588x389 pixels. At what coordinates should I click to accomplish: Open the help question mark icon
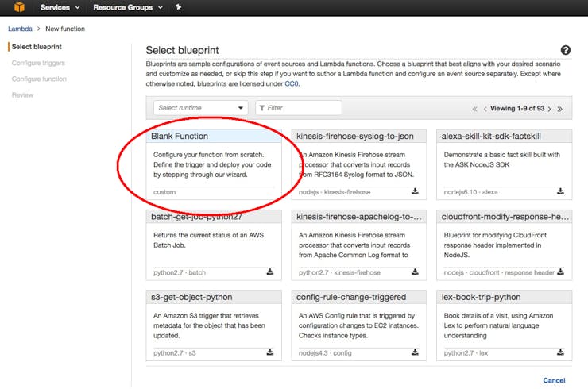(565, 50)
